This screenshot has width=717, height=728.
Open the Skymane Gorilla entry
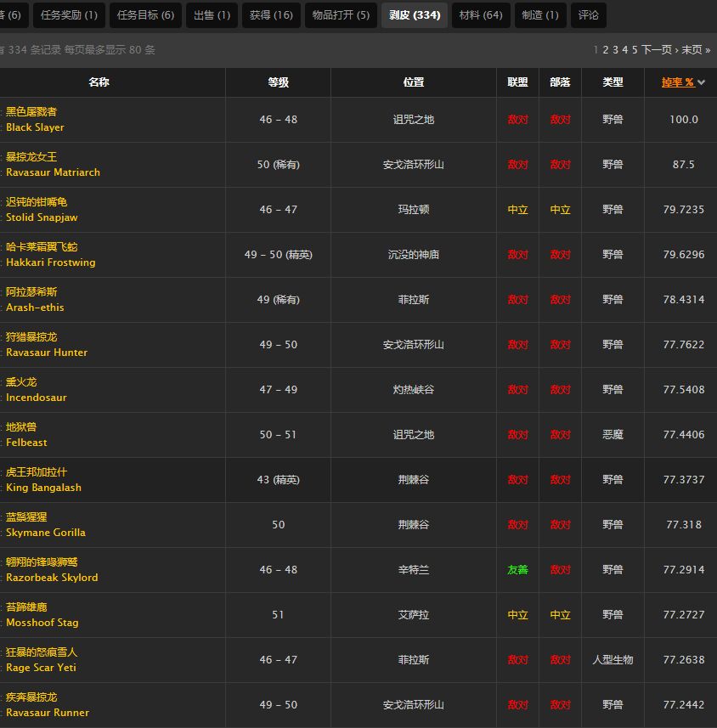[x=46, y=533]
